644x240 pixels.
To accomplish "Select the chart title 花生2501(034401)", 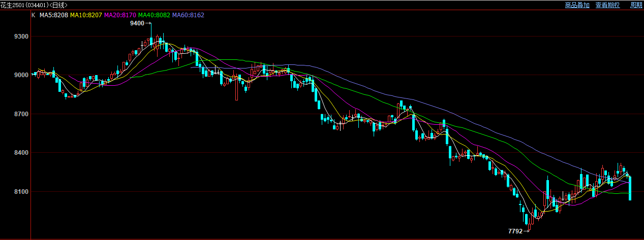I will pyautogui.click(x=24, y=5).
